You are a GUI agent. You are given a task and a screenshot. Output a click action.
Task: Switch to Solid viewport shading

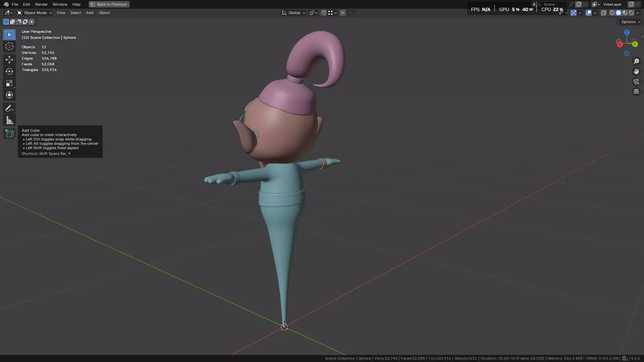pyautogui.click(x=619, y=13)
